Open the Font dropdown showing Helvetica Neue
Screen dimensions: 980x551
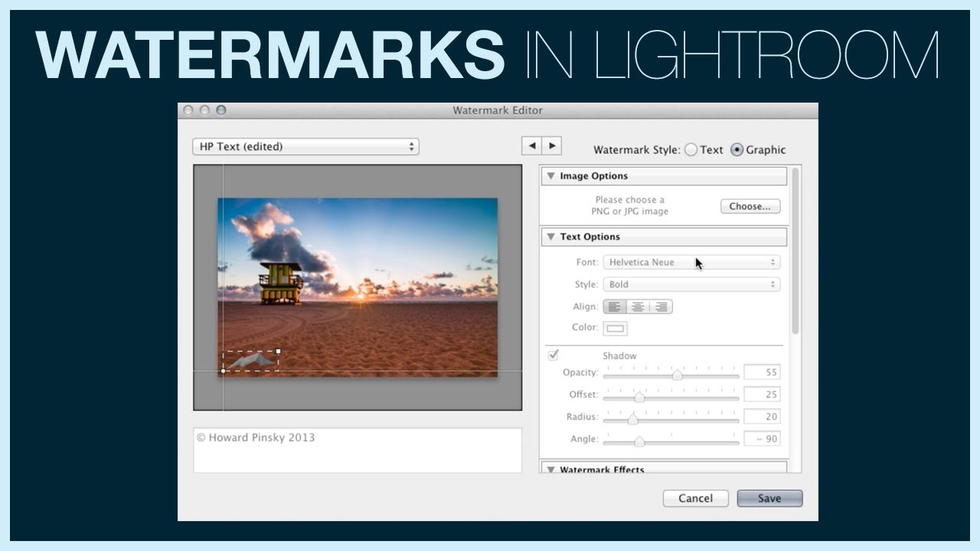692,262
